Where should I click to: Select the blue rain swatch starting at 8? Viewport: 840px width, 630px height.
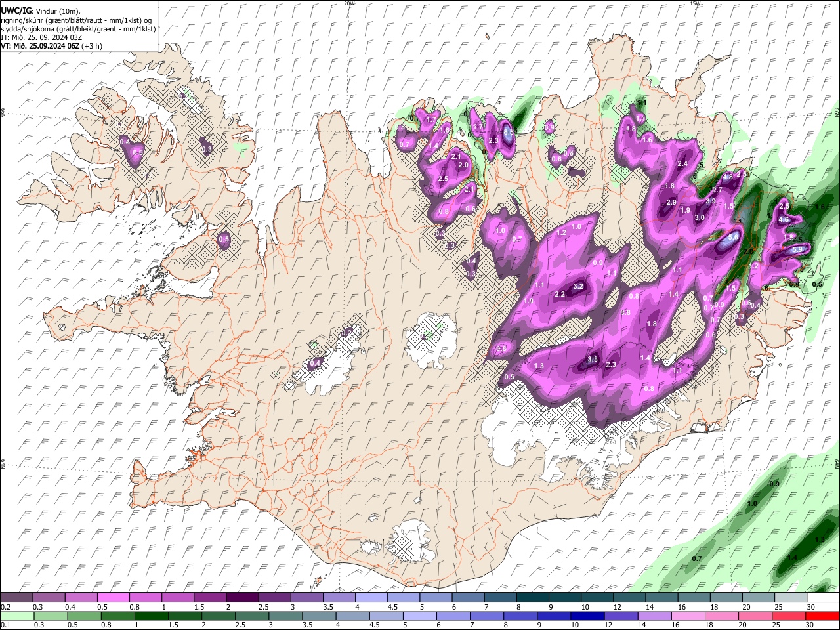pos(520,616)
